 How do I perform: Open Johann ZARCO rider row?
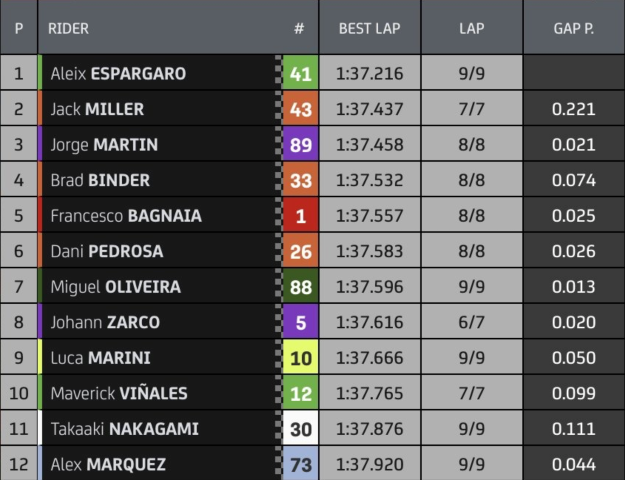point(312,322)
